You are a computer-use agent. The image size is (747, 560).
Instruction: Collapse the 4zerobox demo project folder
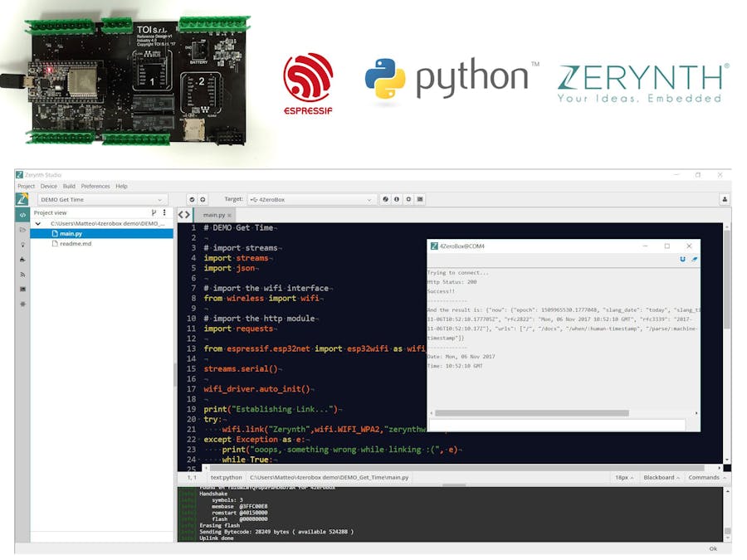click(37, 223)
